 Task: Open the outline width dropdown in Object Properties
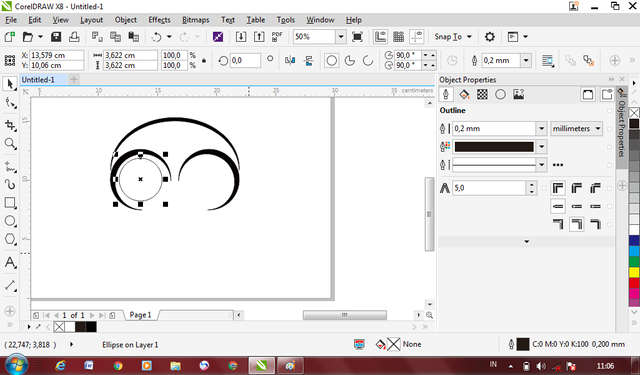pyautogui.click(x=541, y=129)
